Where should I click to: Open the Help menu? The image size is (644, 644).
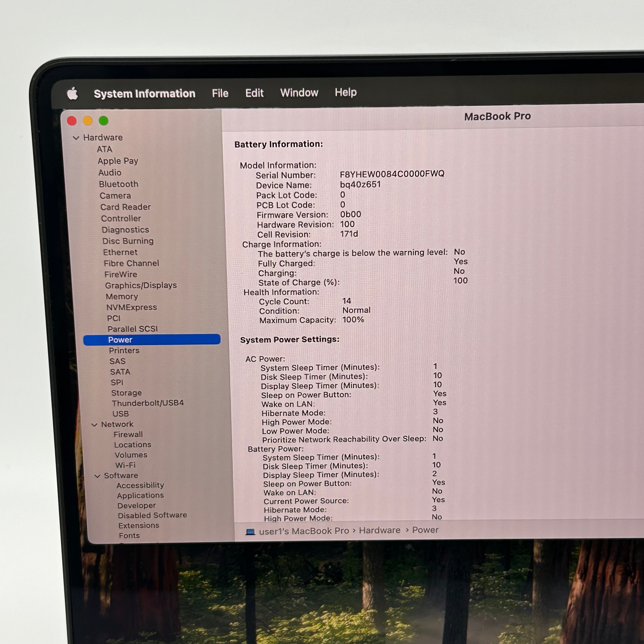[345, 92]
